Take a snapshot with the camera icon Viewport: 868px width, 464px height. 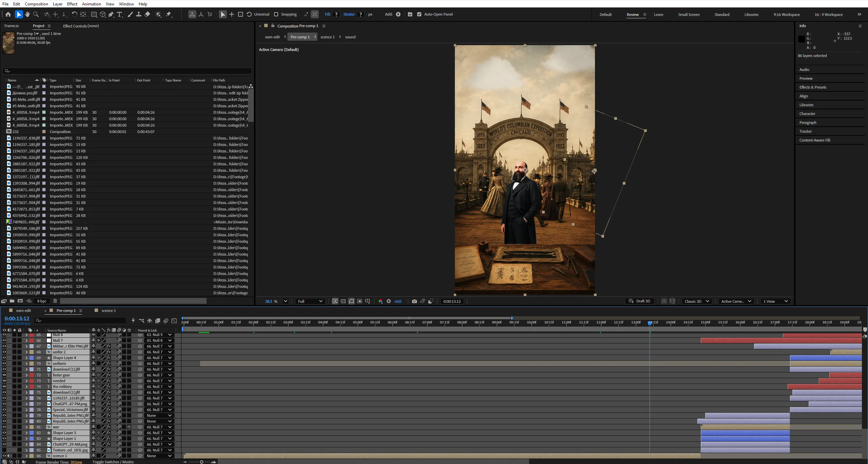(414, 301)
